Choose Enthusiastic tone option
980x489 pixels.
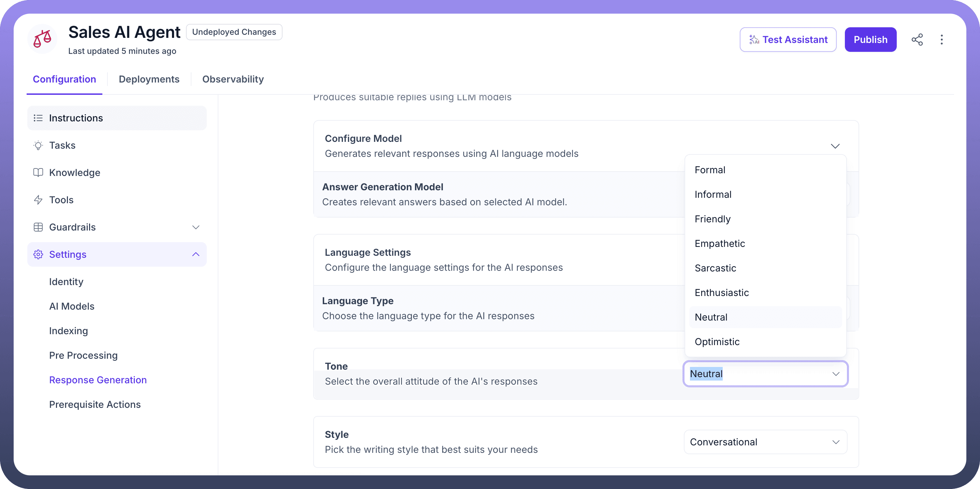[x=721, y=293]
